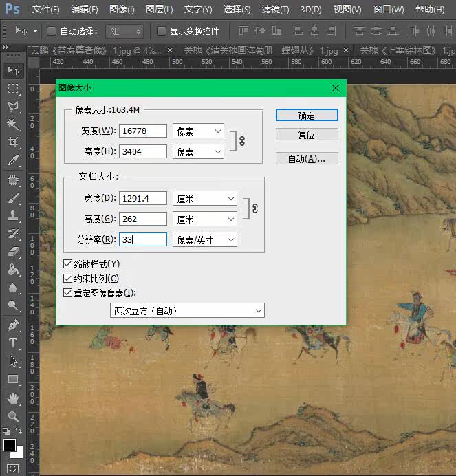Toggle the 约束比例 checkbox
The width and height of the screenshot is (456, 476).
[67, 279]
